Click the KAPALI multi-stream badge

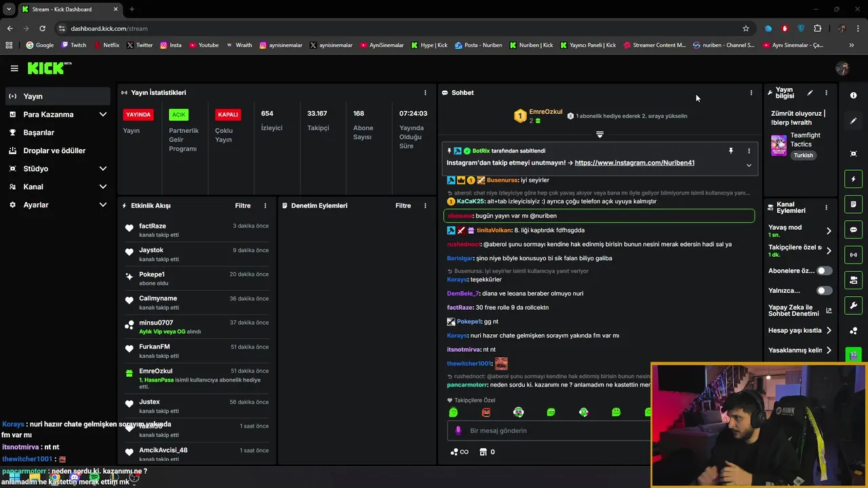pyautogui.click(x=228, y=115)
